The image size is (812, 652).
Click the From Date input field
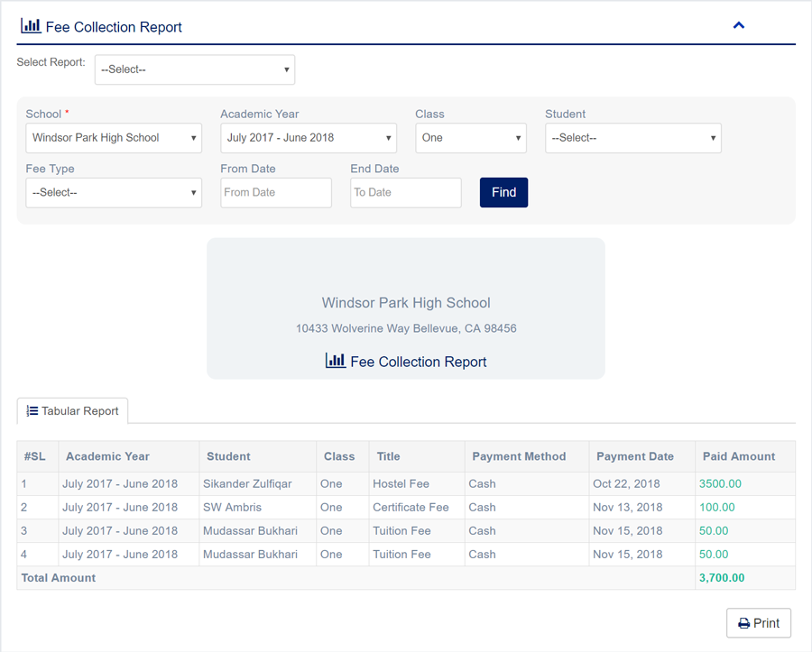point(276,192)
